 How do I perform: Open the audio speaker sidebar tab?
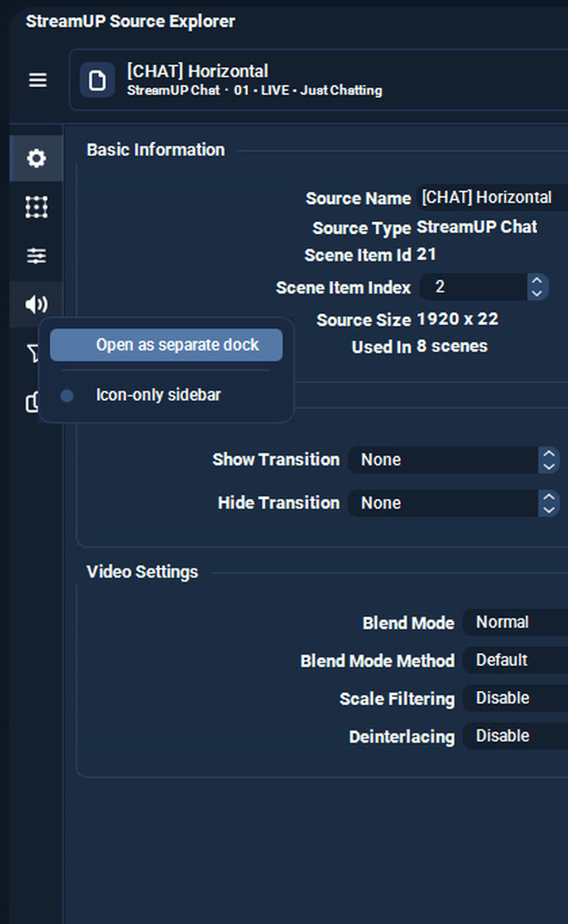tap(36, 304)
